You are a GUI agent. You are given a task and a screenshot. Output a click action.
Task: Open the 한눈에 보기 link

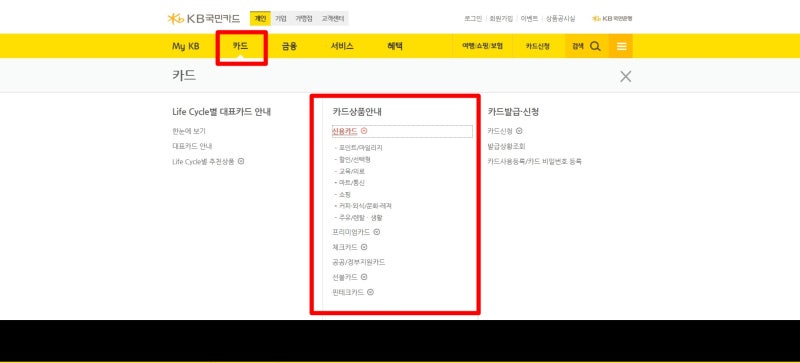[189, 131]
